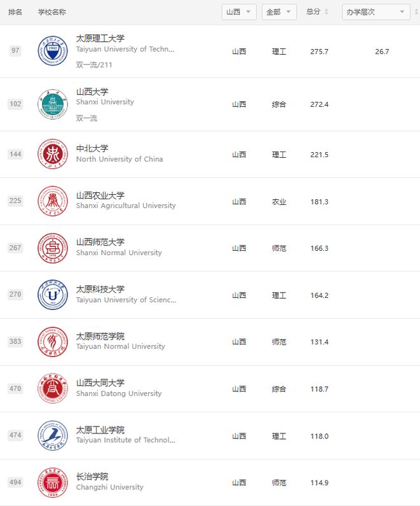Open the 太原理工大学 school name link
Screen dimensions: 420x506
point(101,38)
